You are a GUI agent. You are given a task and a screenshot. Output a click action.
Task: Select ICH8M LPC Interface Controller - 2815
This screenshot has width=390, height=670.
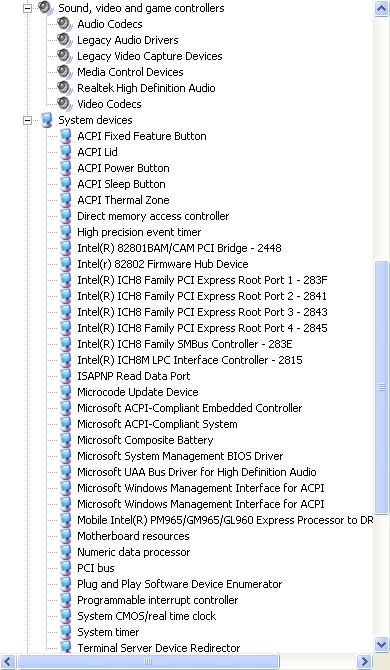pyautogui.click(x=190, y=360)
